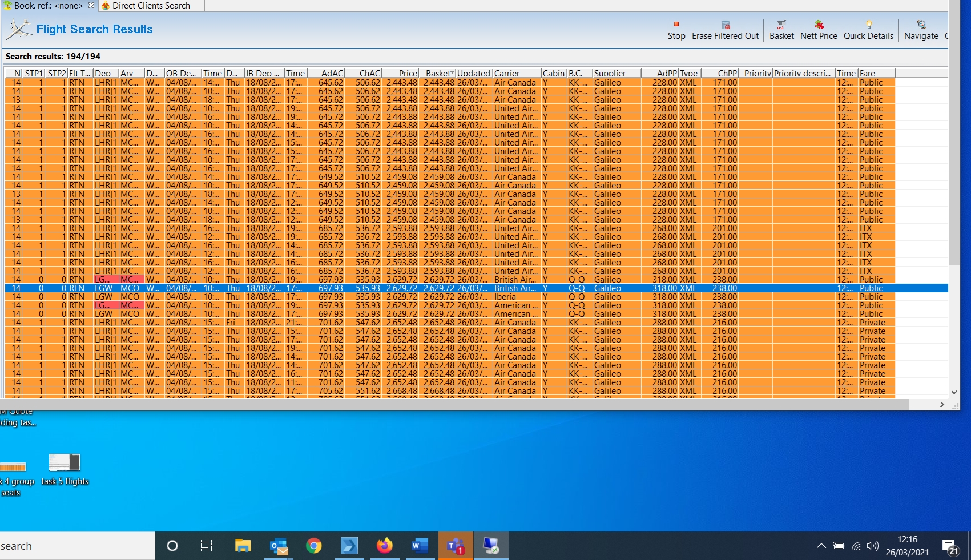
Task: Open the volume control in system tray
Action: click(872, 546)
